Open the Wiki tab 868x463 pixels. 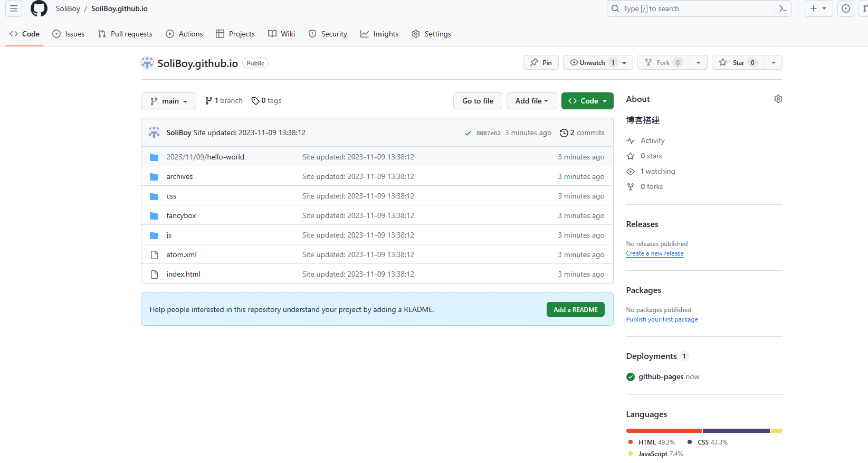pos(282,34)
